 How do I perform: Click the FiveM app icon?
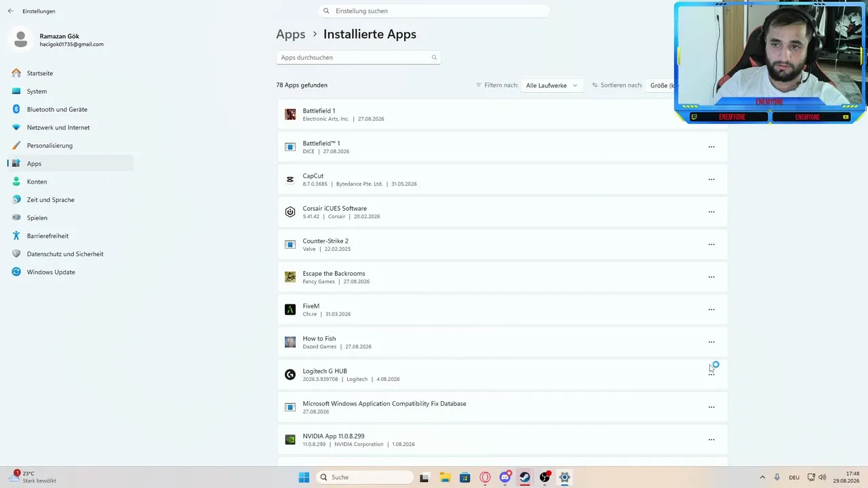click(x=290, y=309)
